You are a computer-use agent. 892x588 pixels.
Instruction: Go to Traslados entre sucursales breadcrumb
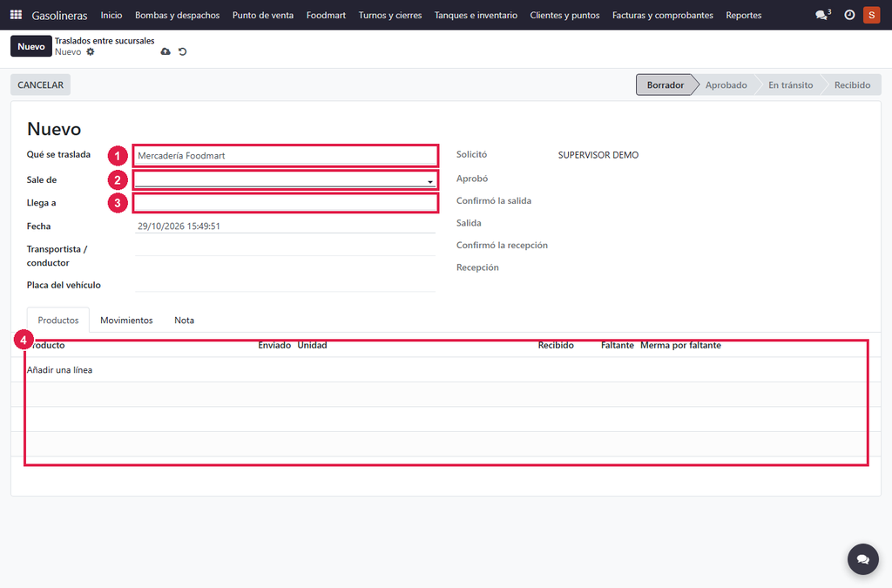coord(105,41)
